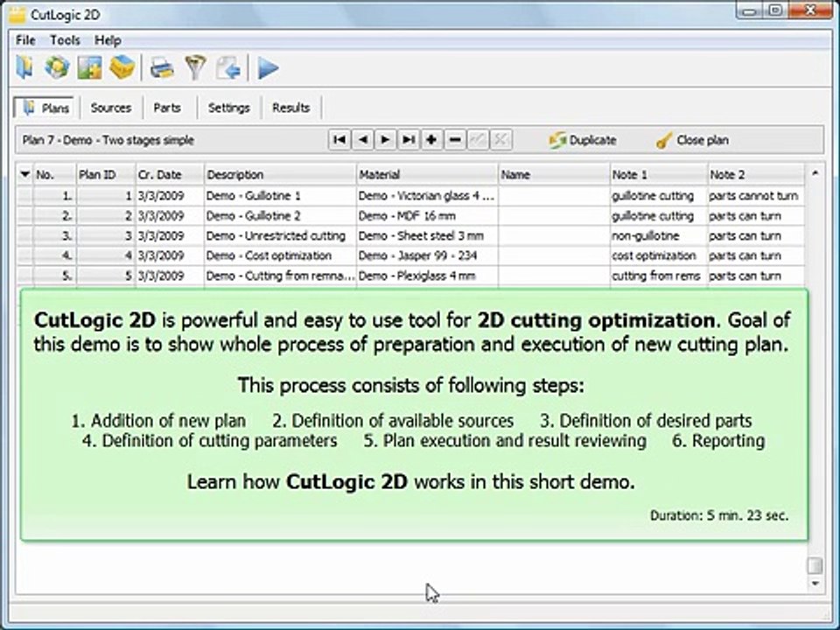Open the Tools menu

coord(65,40)
